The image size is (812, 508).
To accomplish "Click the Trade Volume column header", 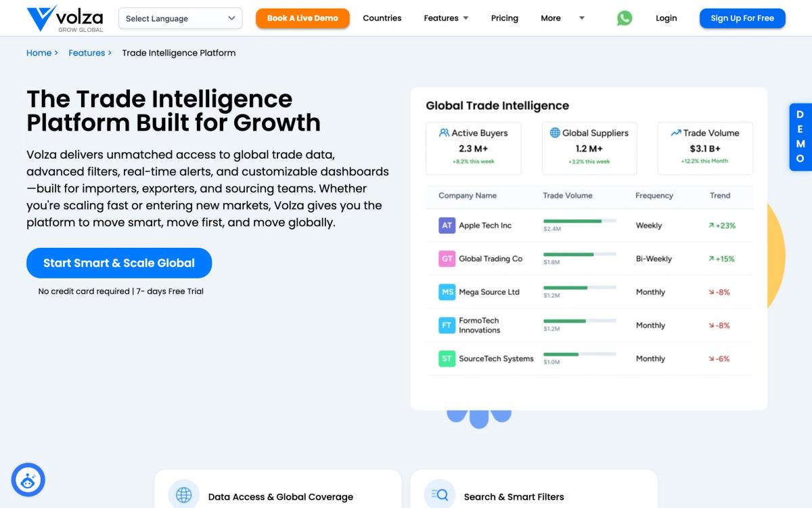I will [568, 196].
